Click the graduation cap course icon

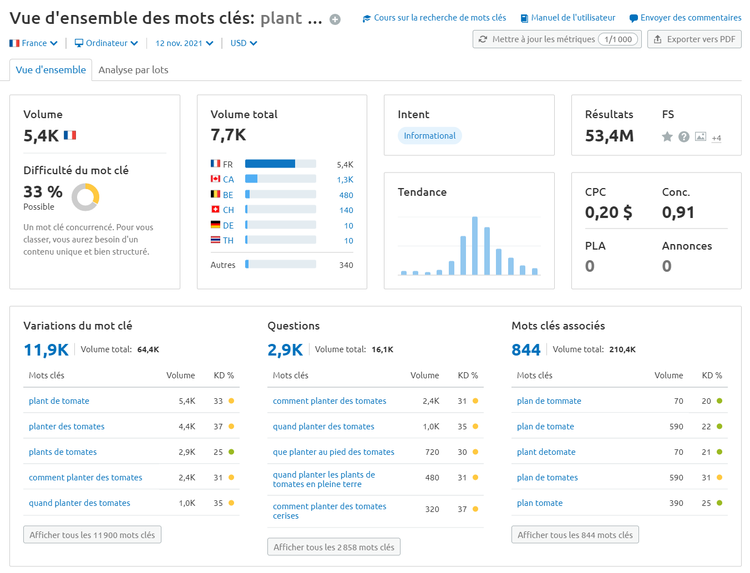[x=366, y=19]
